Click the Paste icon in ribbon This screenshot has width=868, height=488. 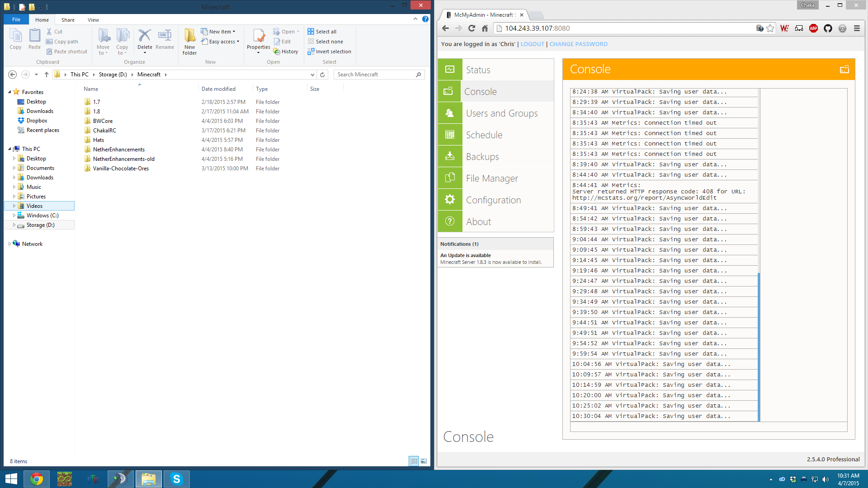click(x=35, y=35)
